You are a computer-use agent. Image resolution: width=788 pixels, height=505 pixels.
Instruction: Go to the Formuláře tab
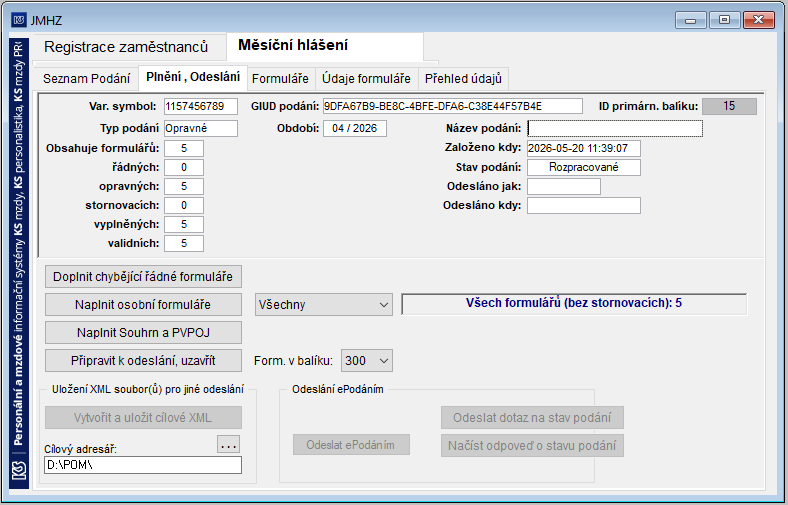coord(280,79)
